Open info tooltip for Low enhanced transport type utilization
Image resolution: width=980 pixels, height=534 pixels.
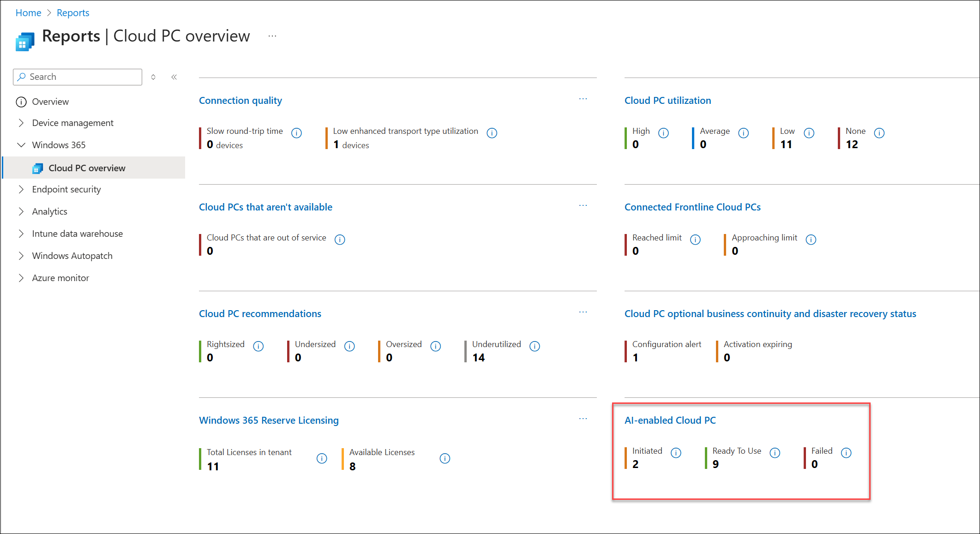coord(492,132)
